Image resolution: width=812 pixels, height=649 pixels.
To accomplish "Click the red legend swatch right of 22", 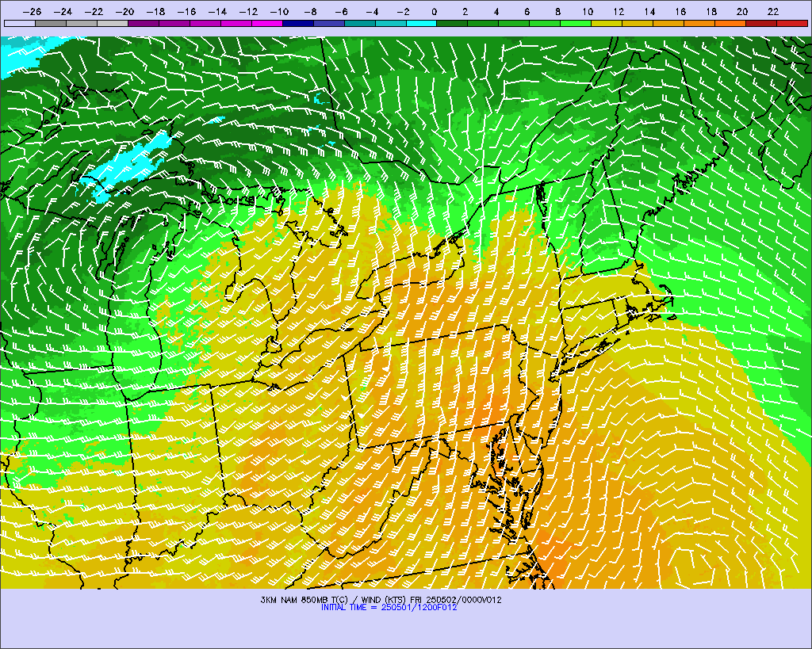I will 792,23.
